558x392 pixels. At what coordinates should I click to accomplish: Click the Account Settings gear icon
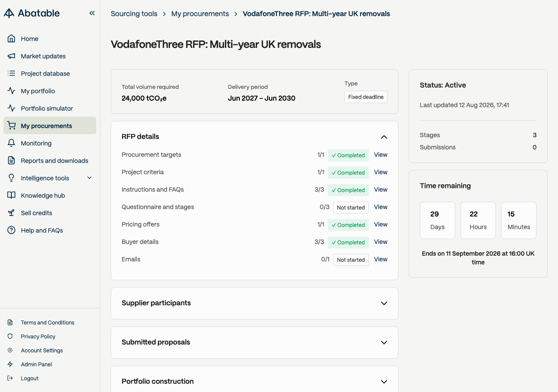(x=10, y=351)
